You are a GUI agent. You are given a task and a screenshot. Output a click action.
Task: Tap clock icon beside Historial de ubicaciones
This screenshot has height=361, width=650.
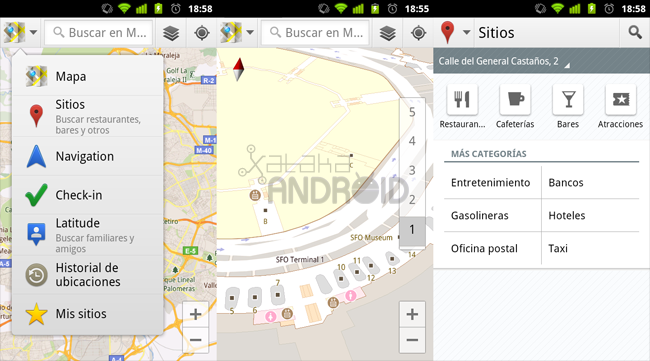pos(36,275)
